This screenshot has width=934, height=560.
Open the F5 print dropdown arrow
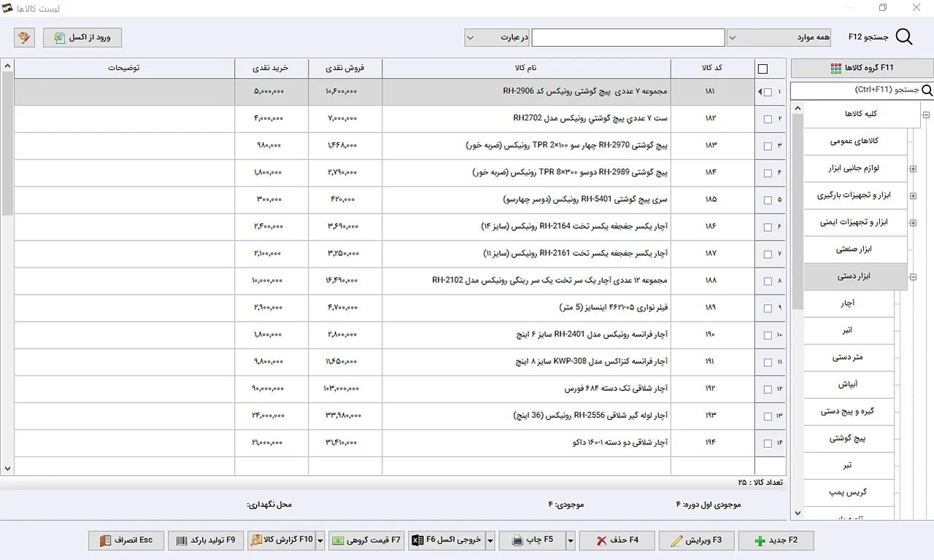coord(571,540)
